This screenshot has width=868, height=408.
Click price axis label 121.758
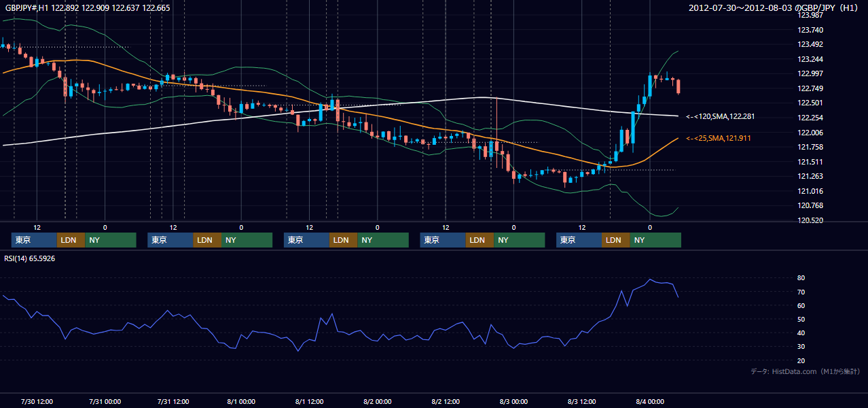point(810,147)
